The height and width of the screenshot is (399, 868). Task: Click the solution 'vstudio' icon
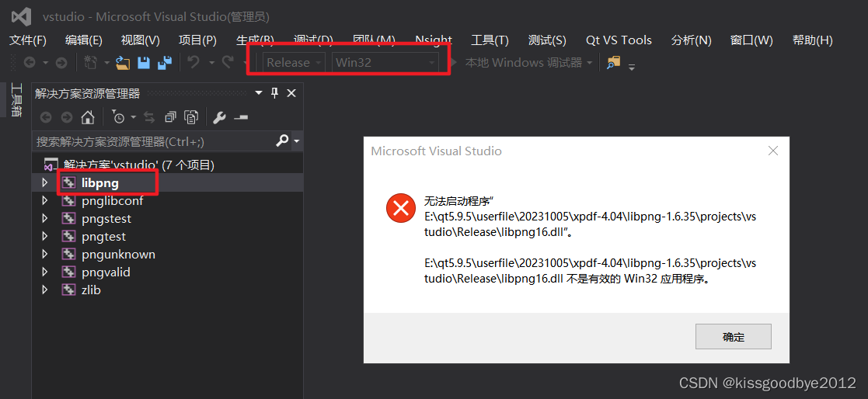[x=51, y=165]
